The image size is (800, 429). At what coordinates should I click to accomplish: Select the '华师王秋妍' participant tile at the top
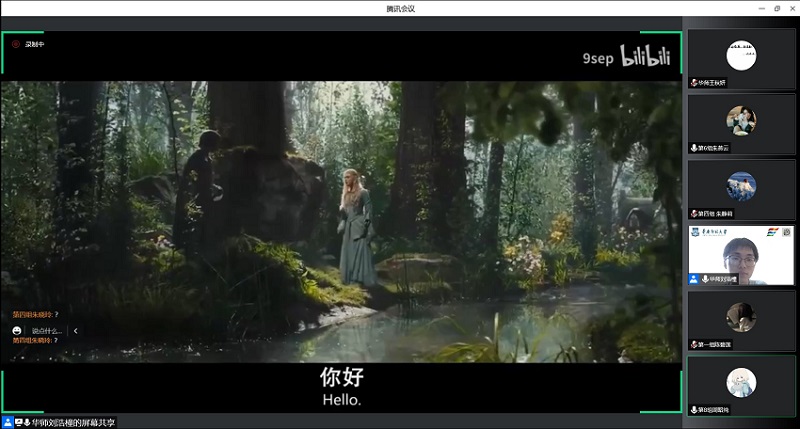tap(741, 59)
